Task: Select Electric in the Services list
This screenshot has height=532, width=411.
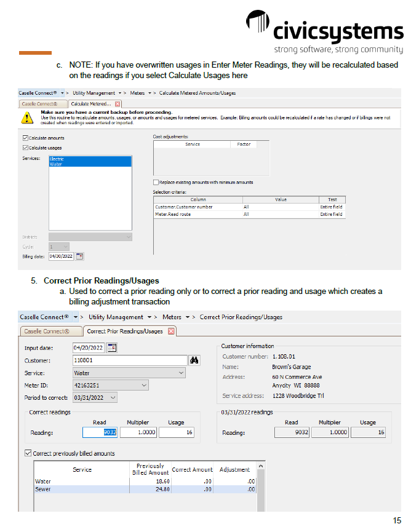Action: pos(90,159)
